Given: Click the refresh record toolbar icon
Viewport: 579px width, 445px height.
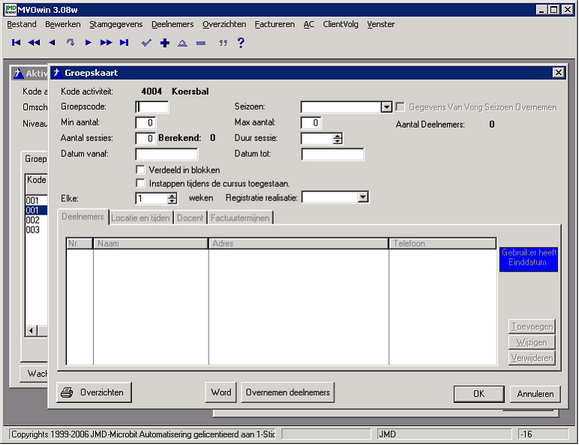Looking at the screenshot, I should click(x=70, y=43).
